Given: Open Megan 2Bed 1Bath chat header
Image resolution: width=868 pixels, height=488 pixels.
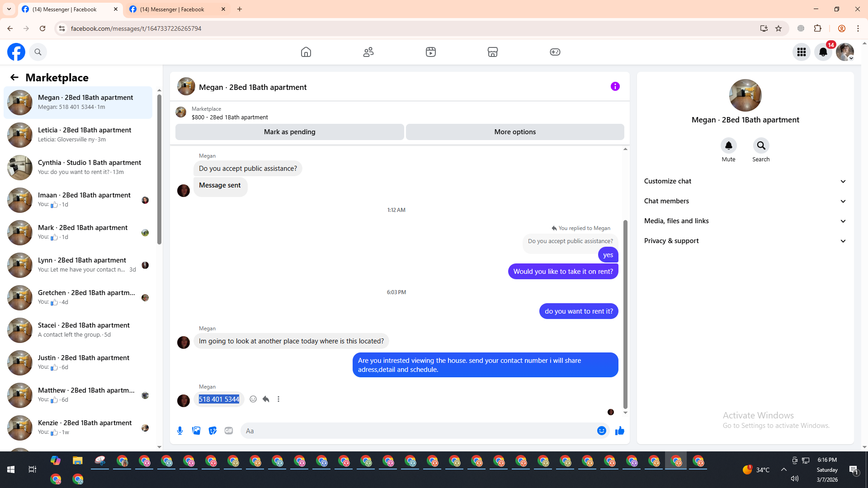Looking at the screenshot, I should coord(253,87).
